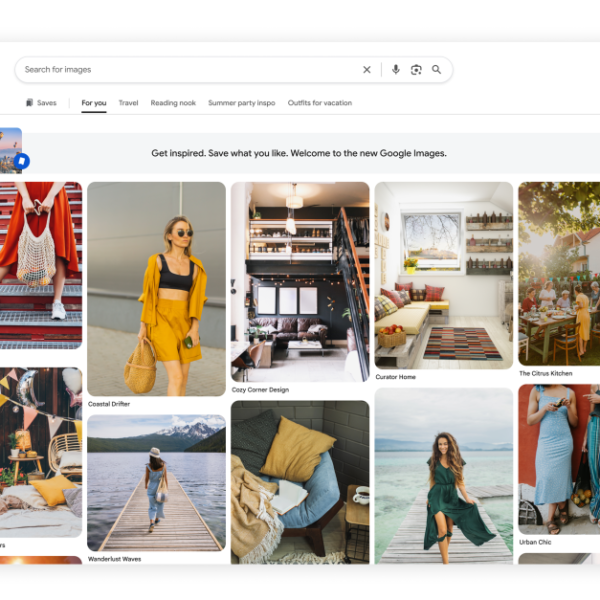The height and width of the screenshot is (600, 600).
Task: Select the For you tab
Action: point(94,103)
